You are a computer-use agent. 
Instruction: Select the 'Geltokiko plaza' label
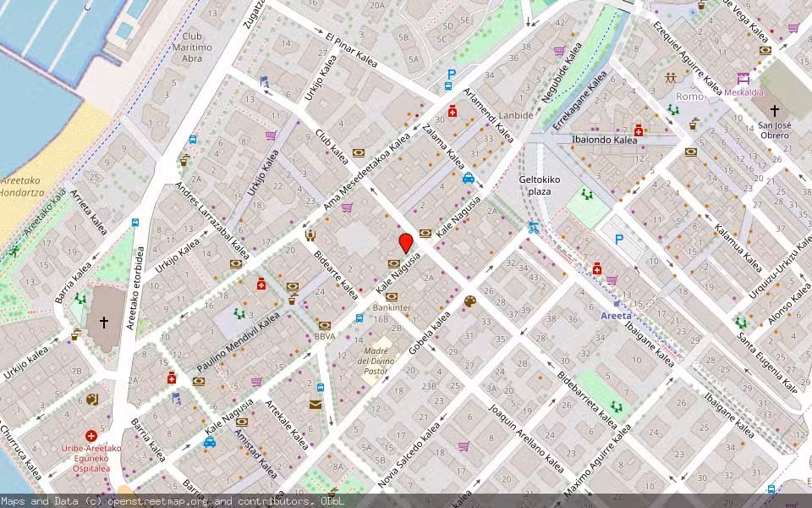(x=540, y=185)
